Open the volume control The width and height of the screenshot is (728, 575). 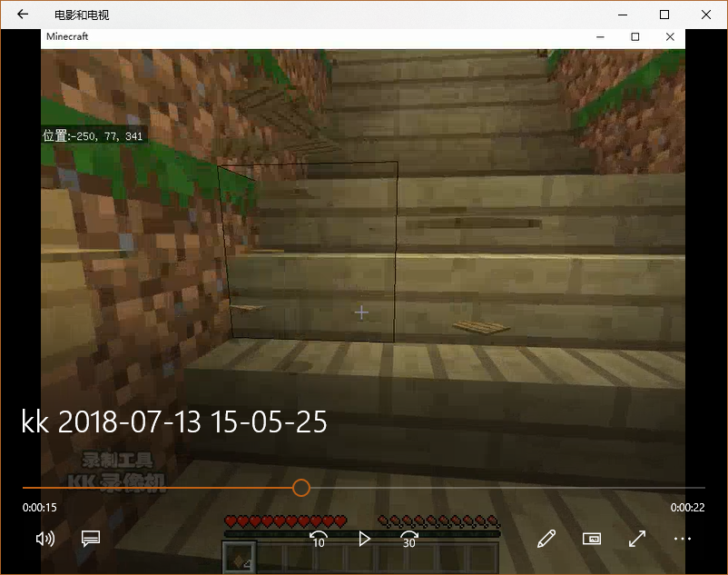(x=45, y=539)
